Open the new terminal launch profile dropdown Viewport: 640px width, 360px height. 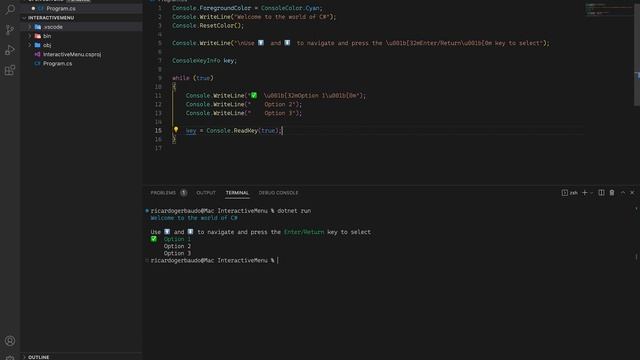[591, 193]
